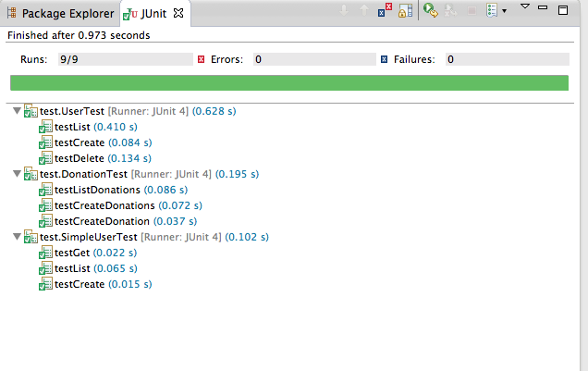Rerun tests with green play icon
This screenshot has width=588, height=371.
click(431, 10)
